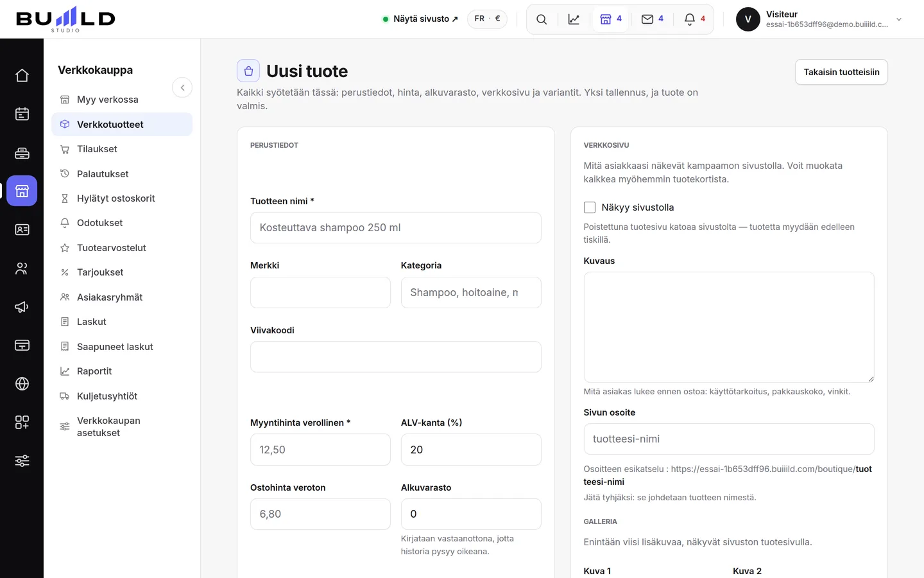Open Kuljetusyhtiöt in sidebar
The image size is (924, 578).
point(122,396)
